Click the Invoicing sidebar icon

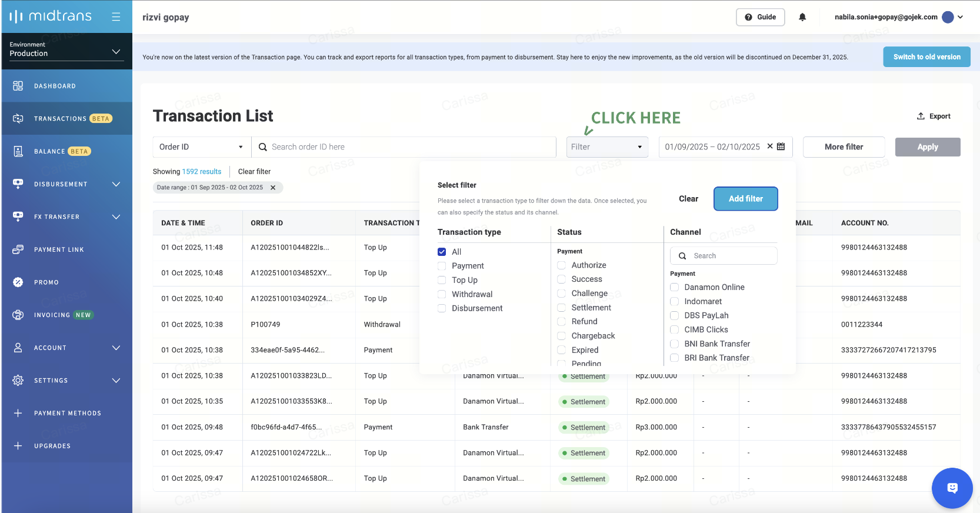click(x=18, y=315)
